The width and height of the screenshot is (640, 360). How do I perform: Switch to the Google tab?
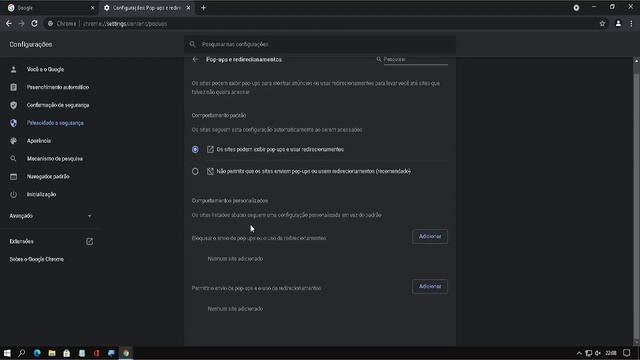[49, 8]
